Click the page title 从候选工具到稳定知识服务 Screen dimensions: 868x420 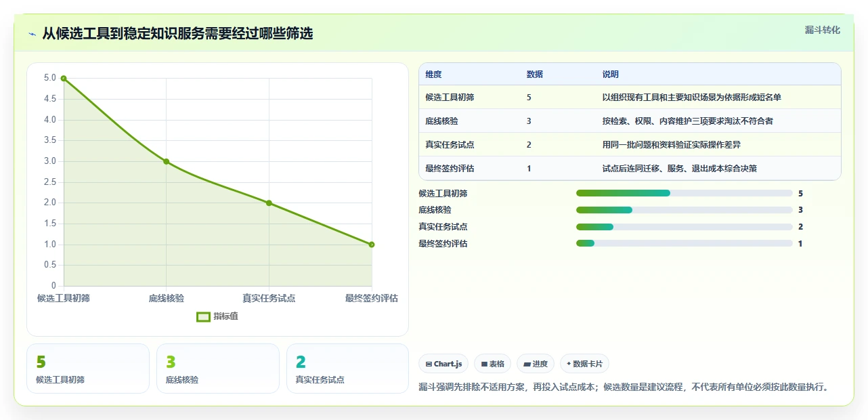point(177,34)
